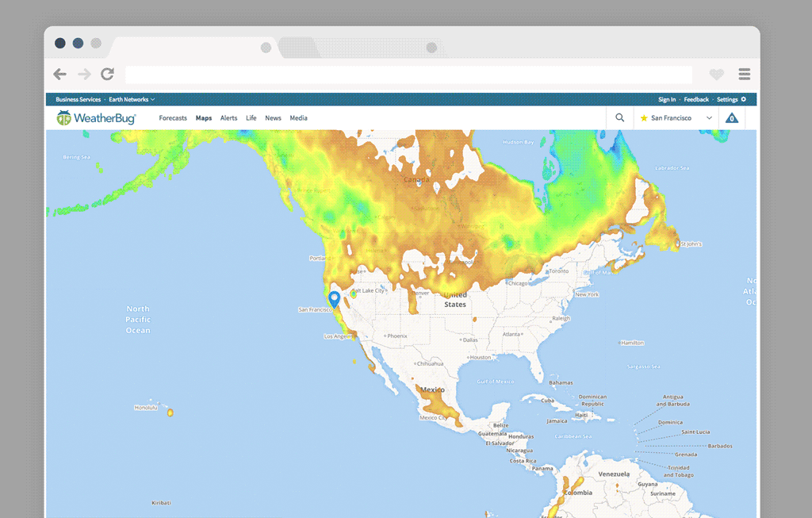This screenshot has width=812, height=518.
Task: Click the Colombia label on map
Action: tap(578, 493)
